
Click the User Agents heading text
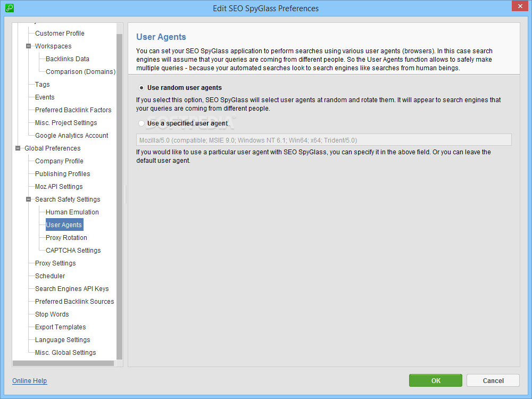click(x=161, y=37)
